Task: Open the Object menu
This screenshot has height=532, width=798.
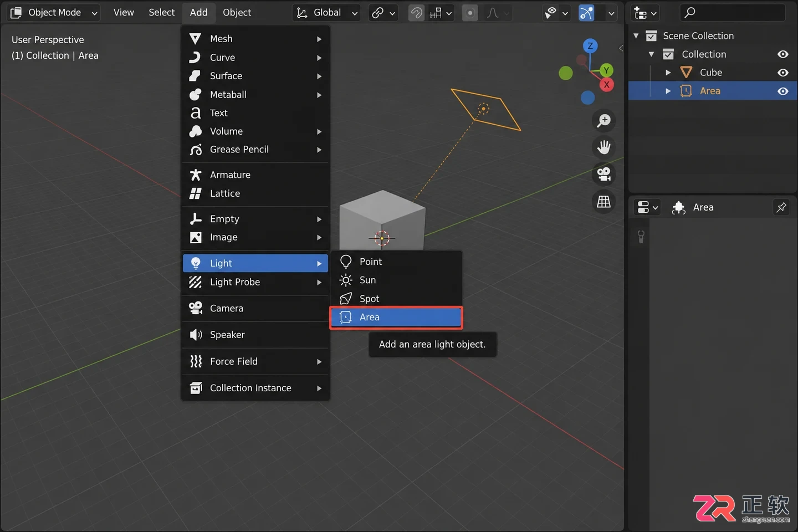Action: coord(237,12)
